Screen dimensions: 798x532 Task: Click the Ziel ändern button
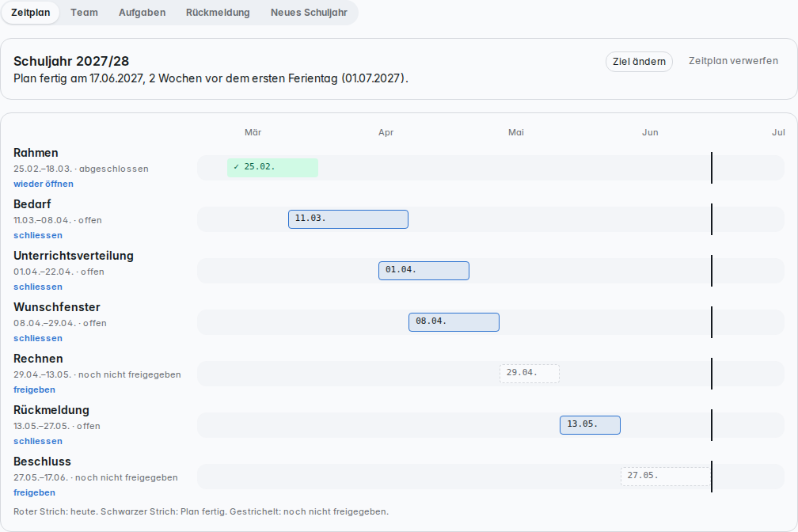(639, 62)
